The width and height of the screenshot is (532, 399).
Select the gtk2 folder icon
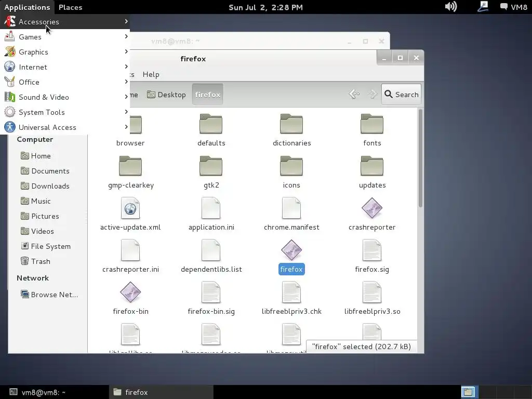tap(211, 166)
